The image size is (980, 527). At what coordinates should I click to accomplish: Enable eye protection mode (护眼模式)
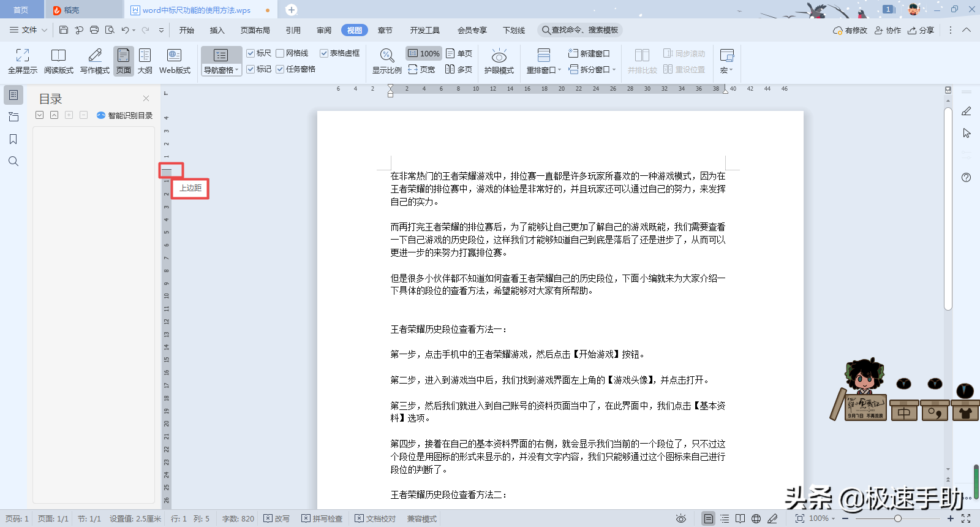499,61
